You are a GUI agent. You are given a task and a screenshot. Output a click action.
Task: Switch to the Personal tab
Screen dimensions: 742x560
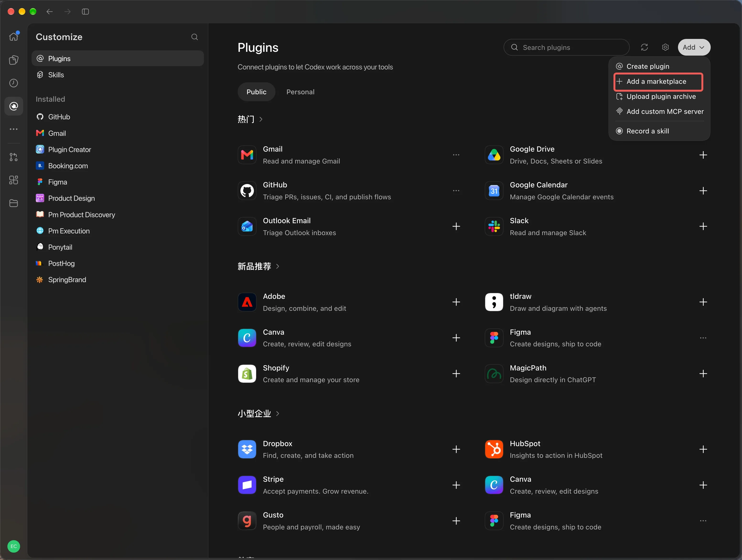tap(300, 92)
